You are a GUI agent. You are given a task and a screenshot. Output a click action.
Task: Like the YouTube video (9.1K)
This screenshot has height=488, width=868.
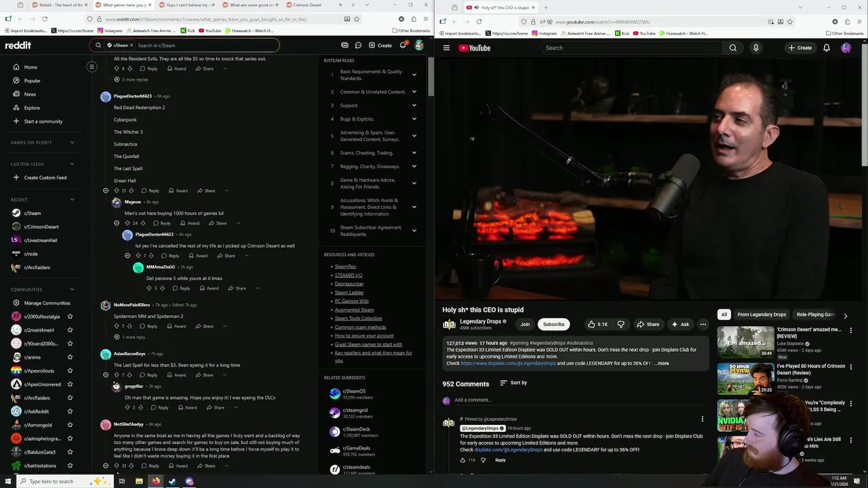[597, 324]
